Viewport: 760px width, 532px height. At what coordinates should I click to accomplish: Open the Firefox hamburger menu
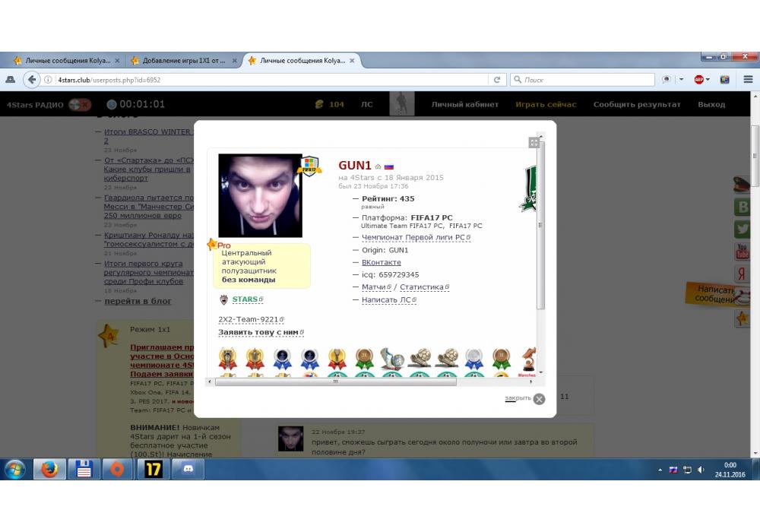pyautogui.click(x=748, y=80)
